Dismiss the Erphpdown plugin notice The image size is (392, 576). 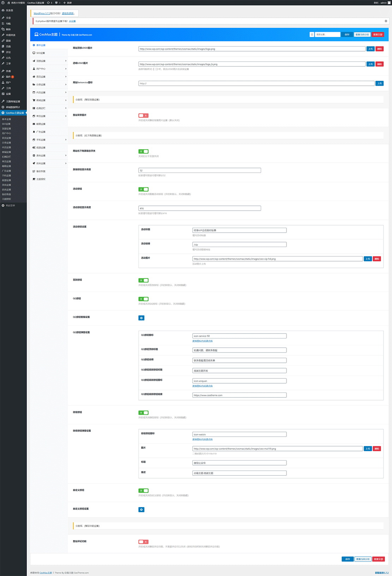pyautogui.click(x=386, y=21)
